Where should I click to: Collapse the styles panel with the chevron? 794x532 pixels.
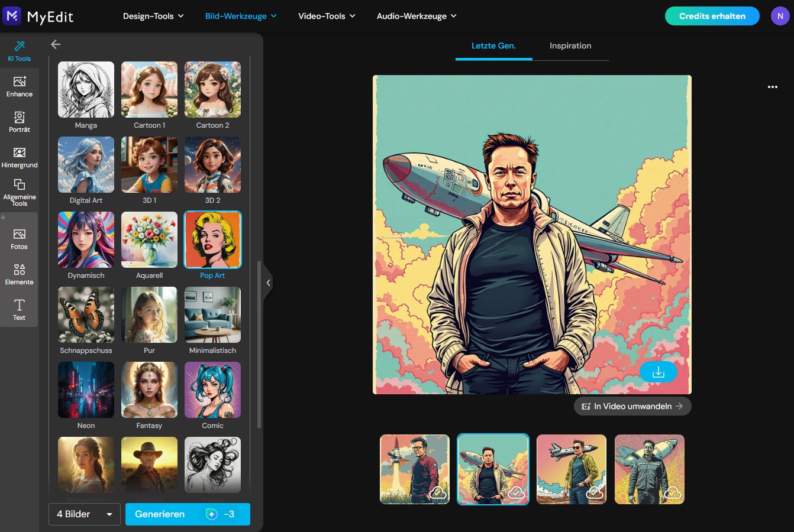(267, 283)
